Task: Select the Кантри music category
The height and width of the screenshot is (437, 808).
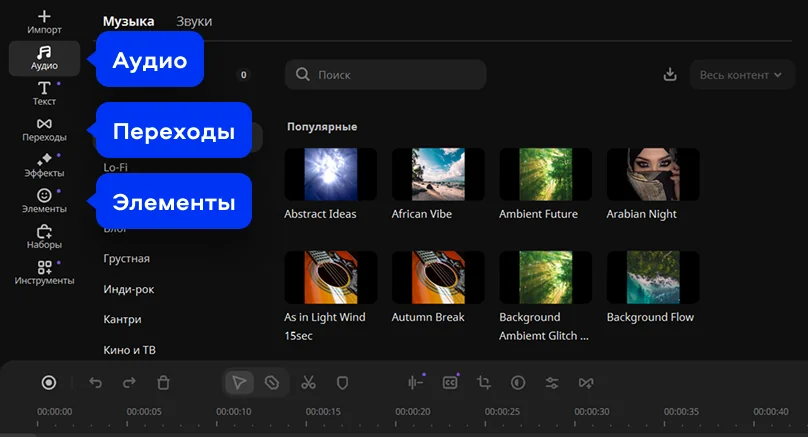Action: coord(122,320)
